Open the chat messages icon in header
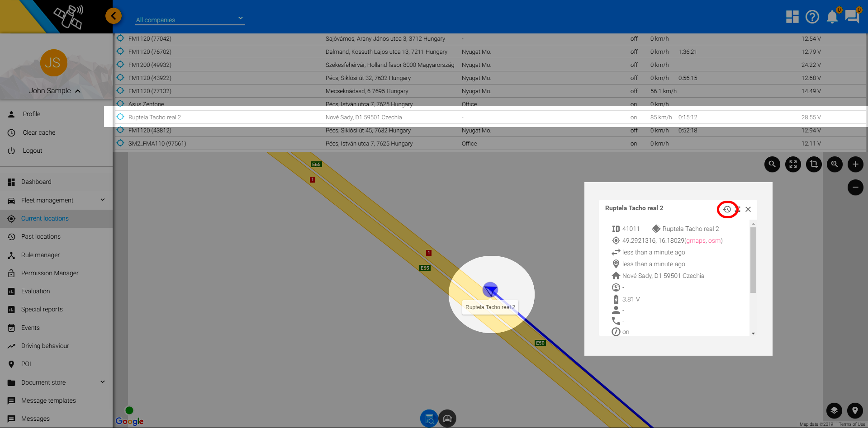The height and width of the screenshot is (428, 868). tap(852, 17)
